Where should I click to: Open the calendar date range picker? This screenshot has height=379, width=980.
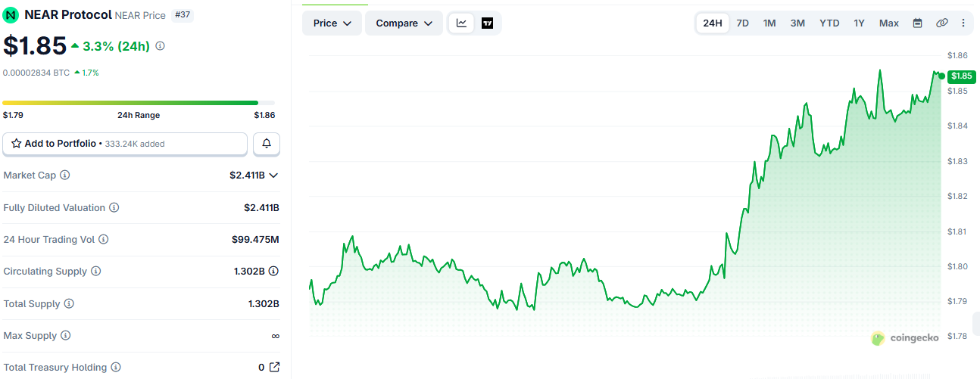[917, 23]
